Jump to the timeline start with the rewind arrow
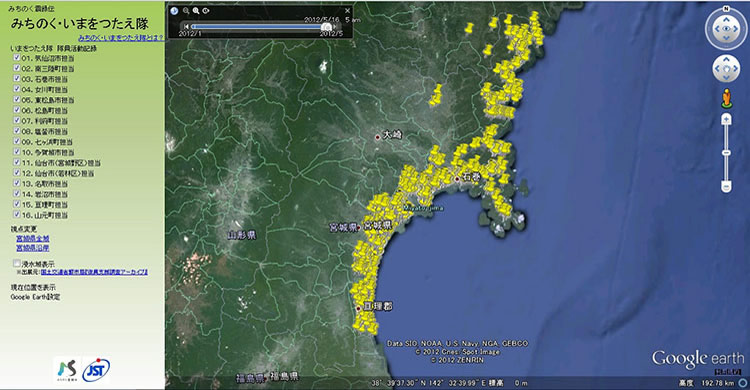This screenshot has height=390, width=750. (x=187, y=26)
